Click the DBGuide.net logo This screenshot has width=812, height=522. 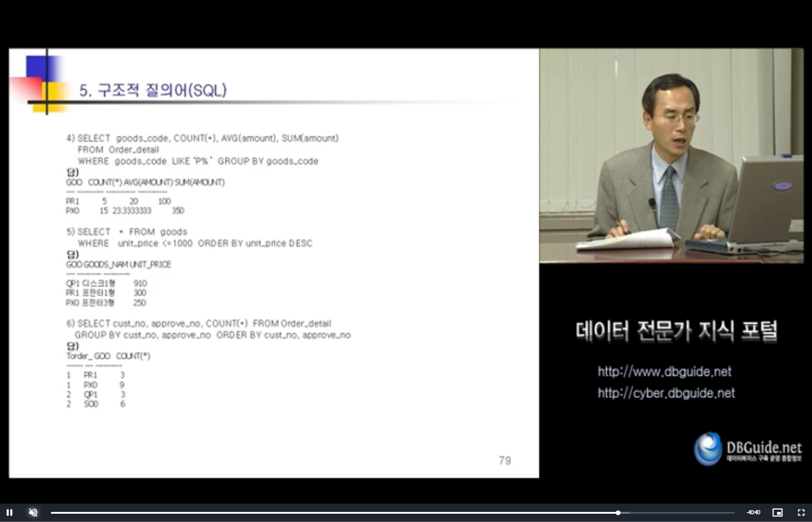click(748, 449)
